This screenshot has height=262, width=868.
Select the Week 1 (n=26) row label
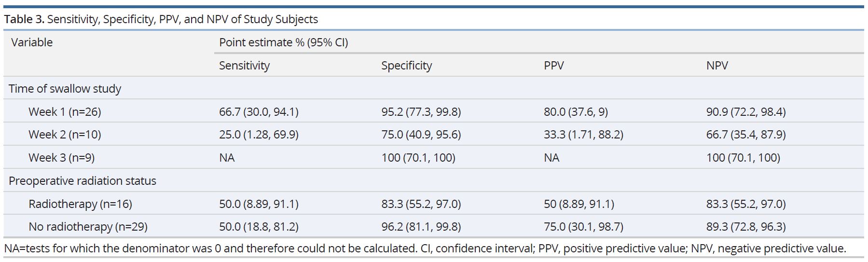(x=65, y=112)
